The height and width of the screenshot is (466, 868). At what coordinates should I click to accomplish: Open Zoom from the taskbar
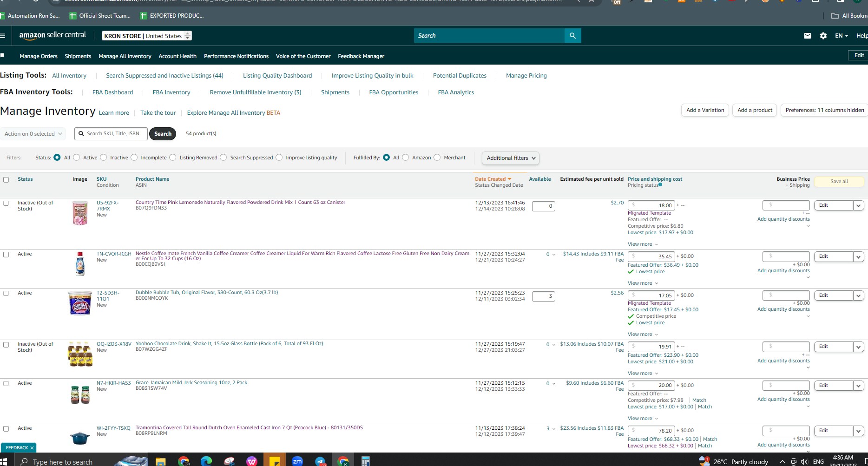pos(297,461)
